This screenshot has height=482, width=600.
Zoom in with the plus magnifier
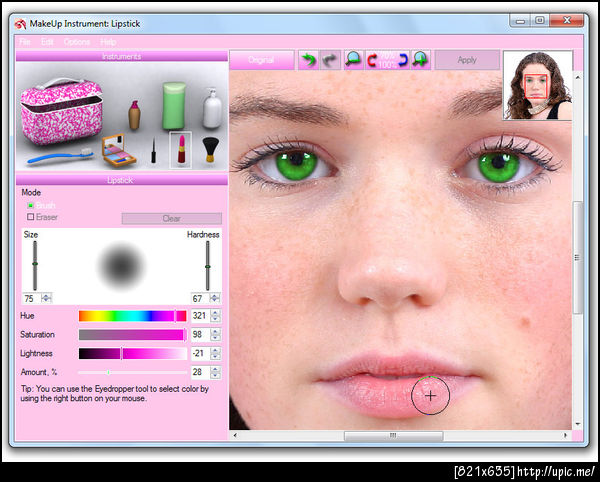point(420,60)
